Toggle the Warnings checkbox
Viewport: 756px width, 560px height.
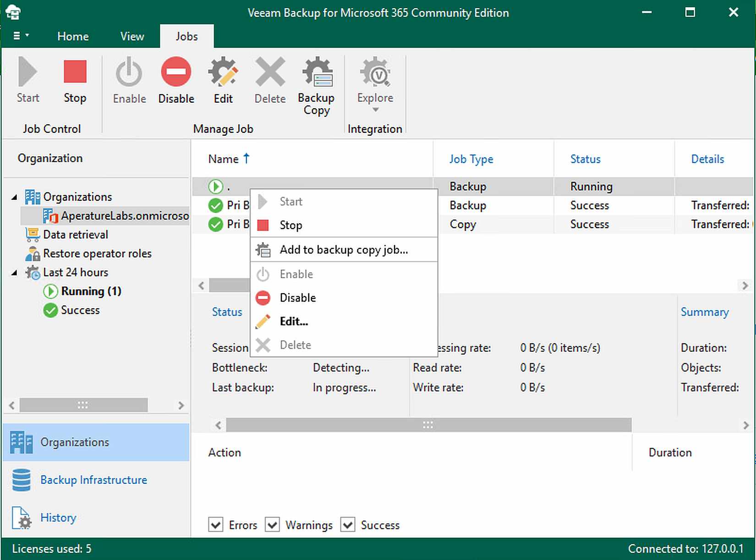(x=272, y=524)
